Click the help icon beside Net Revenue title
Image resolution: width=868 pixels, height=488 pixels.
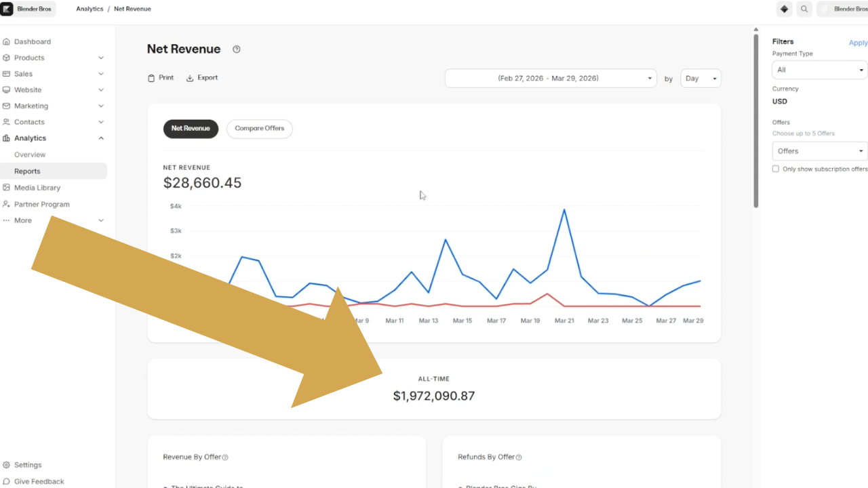coord(237,49)
